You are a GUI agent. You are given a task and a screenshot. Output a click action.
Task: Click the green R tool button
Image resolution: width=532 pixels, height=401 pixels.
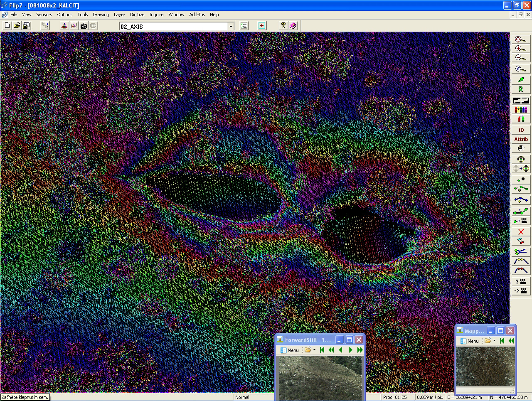click(x=521, y=89)
